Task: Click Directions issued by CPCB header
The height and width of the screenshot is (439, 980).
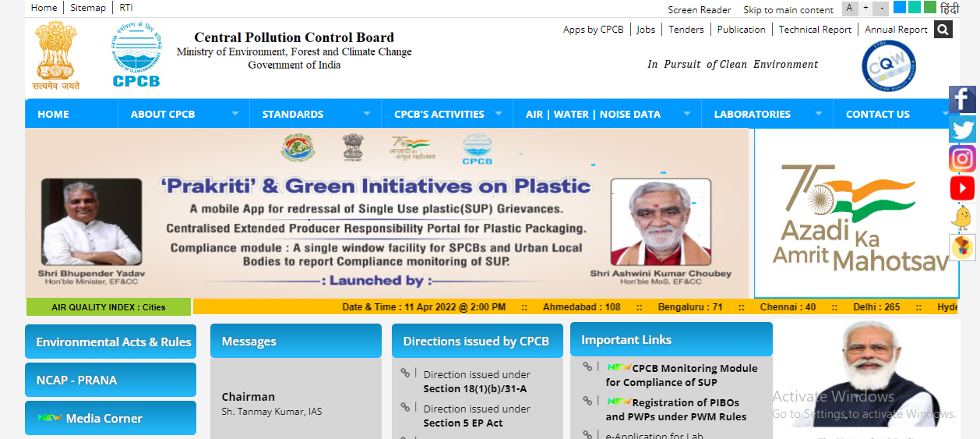Action: [x=478, y=341]
